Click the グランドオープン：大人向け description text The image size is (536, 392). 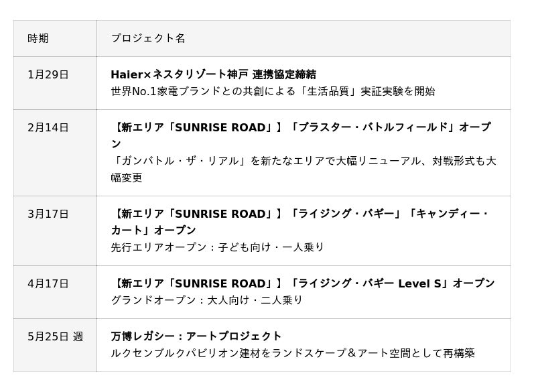pos(207,300)
